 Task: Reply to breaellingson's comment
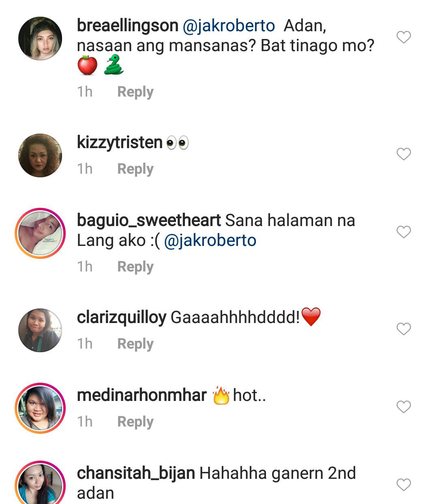click(135, 92)
